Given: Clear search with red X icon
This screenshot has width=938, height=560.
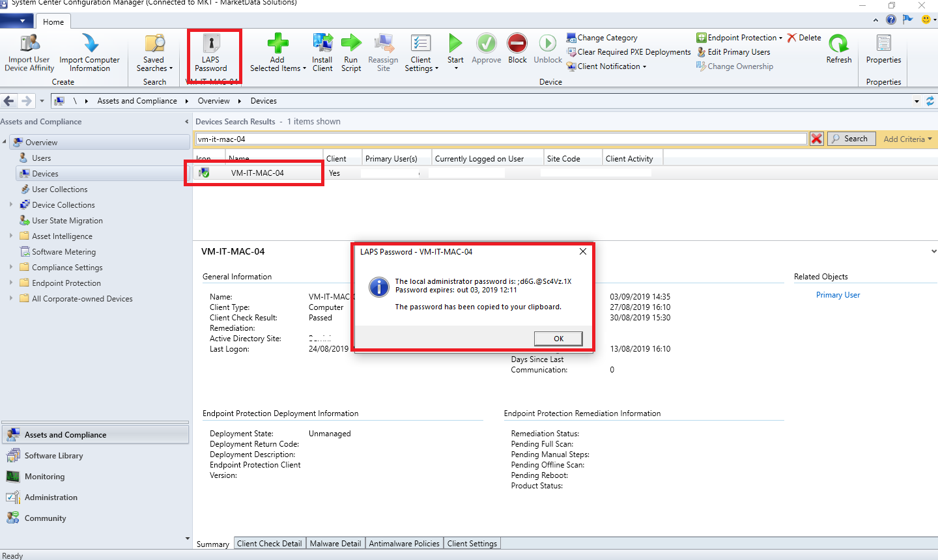Looking at the screenshot, I should click(x=816, y=139).
